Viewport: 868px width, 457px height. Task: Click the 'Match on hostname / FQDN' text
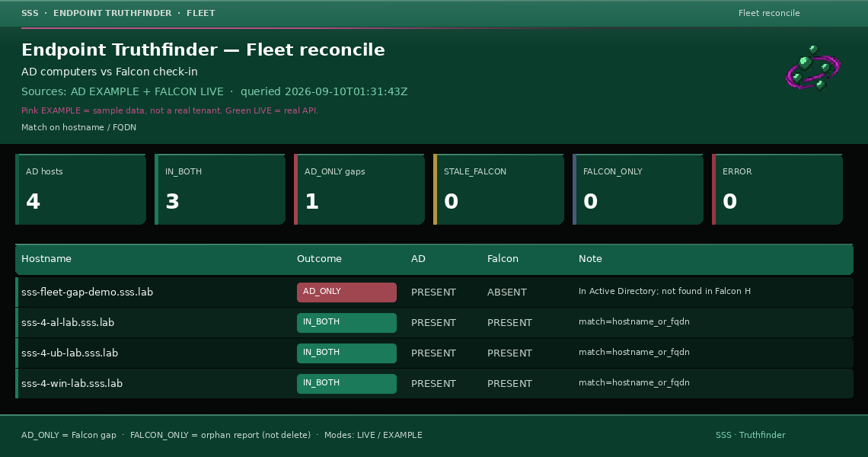[x=78, y=127]
